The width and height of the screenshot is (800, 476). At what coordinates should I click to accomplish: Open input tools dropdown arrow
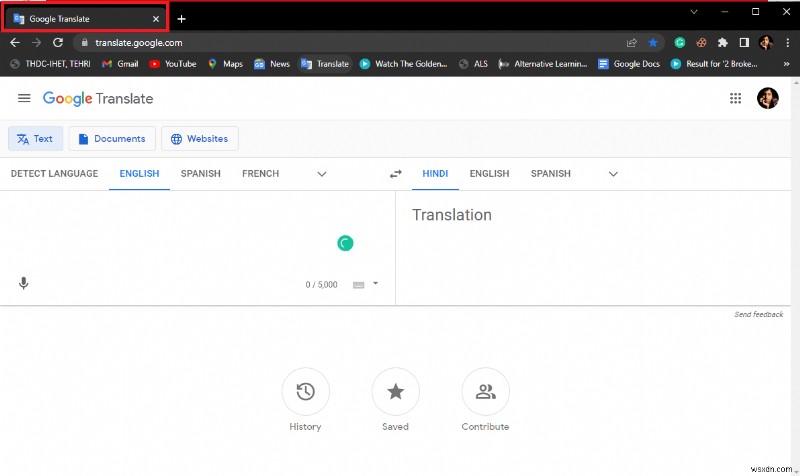(376, 283)
